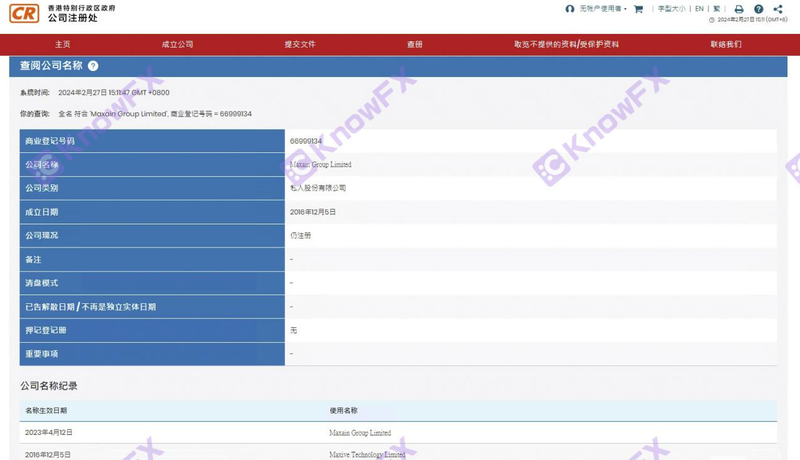800x460 pixels.
Task: Select the date 2023年4月12日 in name history
Action: 48,432
